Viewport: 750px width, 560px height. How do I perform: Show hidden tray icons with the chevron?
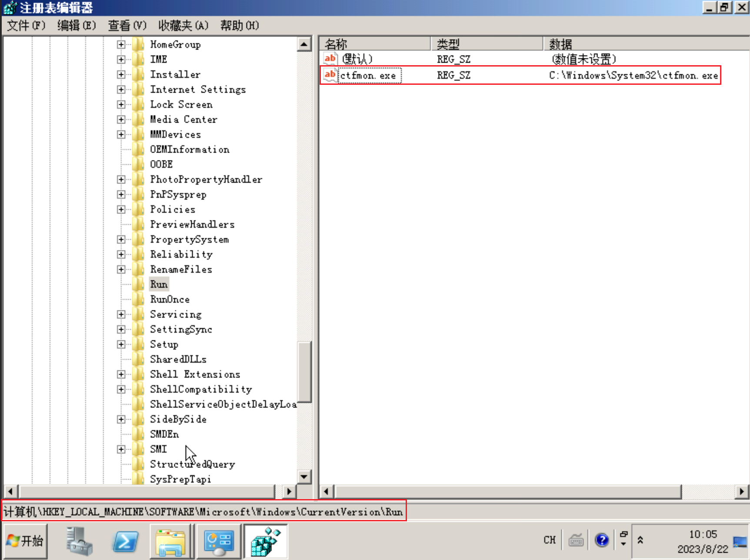coord(639,540)
